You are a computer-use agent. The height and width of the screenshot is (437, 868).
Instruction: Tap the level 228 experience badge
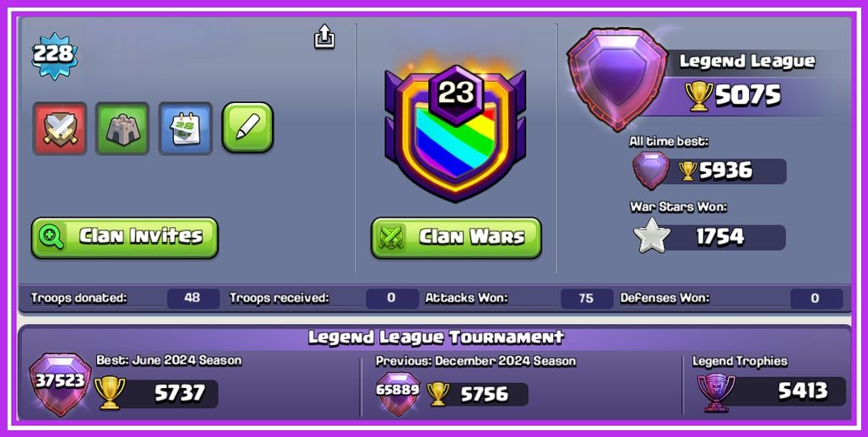[x=54, y=56]
